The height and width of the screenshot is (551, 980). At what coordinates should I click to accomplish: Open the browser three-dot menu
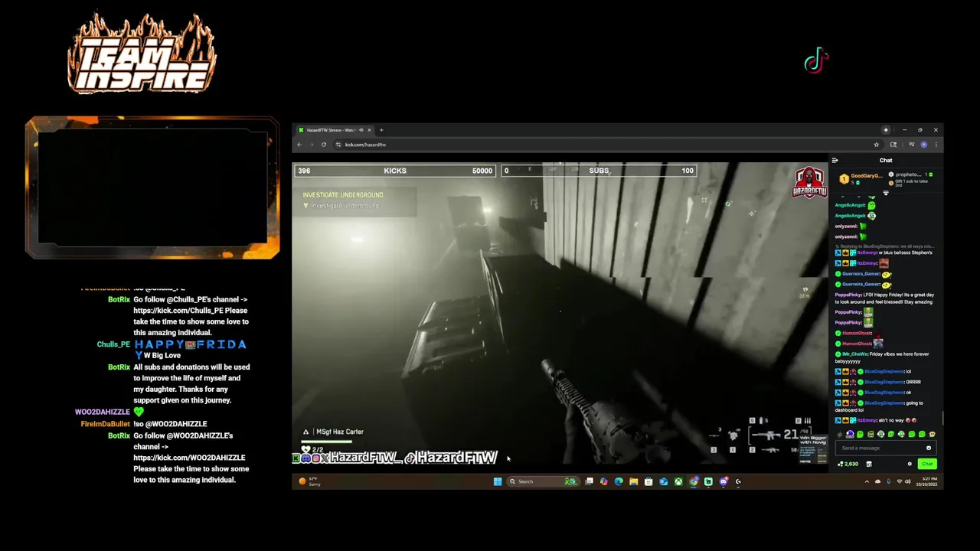click(936, 145)
